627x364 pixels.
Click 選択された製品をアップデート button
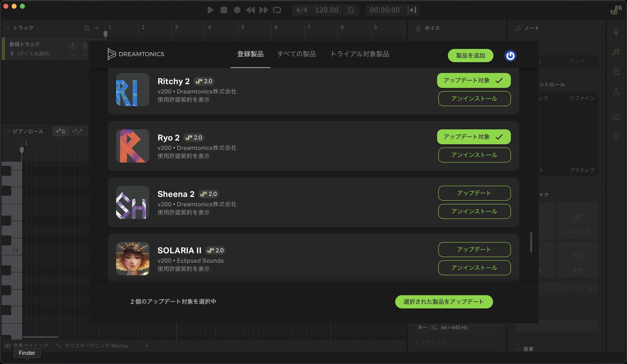click(x=444, y=302)
